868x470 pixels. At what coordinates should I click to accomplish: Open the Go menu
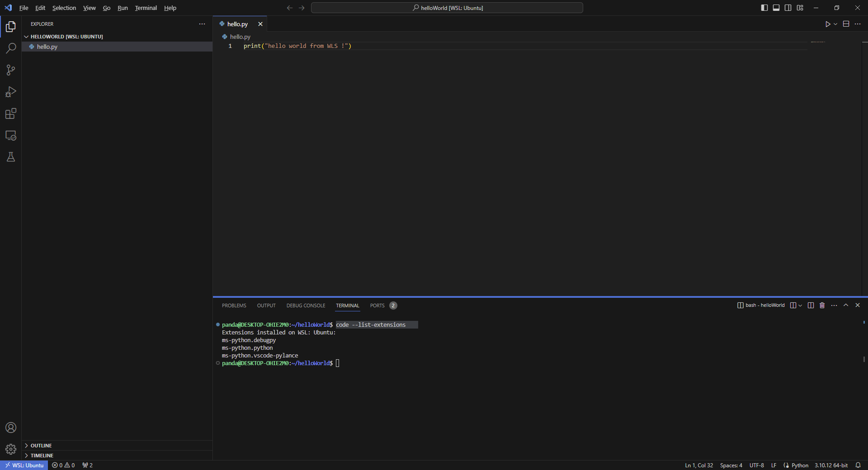tap(107, 8)
